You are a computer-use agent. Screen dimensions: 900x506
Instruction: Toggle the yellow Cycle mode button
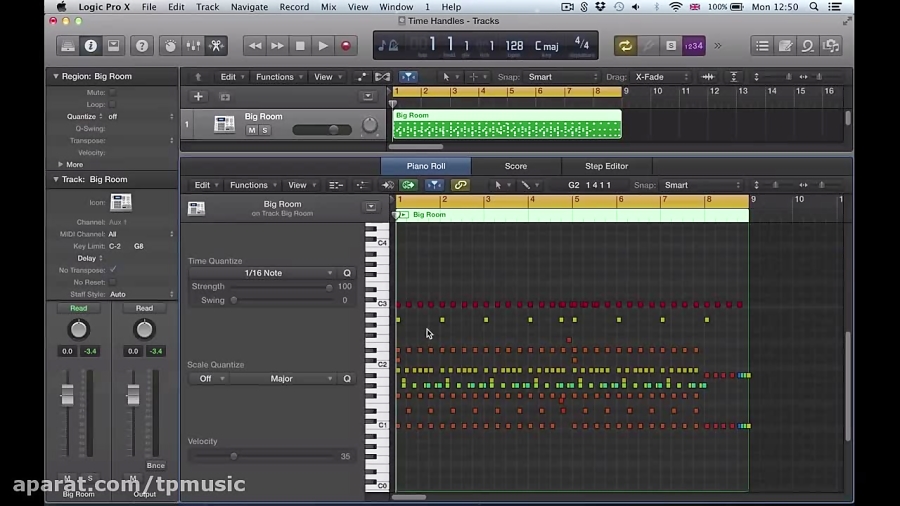point(625,46)
